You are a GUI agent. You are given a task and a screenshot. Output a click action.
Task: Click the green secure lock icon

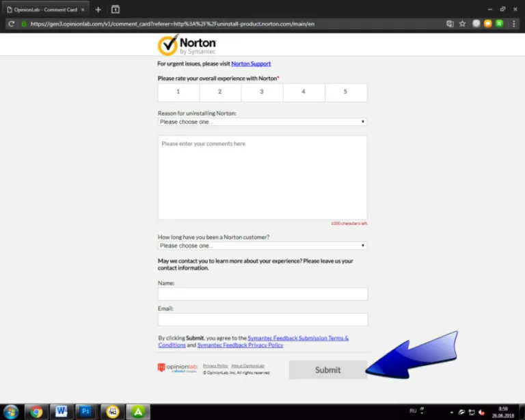tap(24, 24)
